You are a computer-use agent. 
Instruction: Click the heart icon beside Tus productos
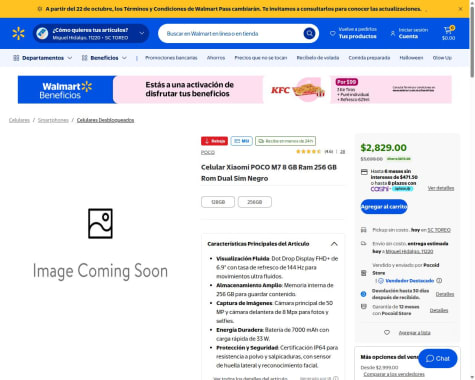(332, 33)
